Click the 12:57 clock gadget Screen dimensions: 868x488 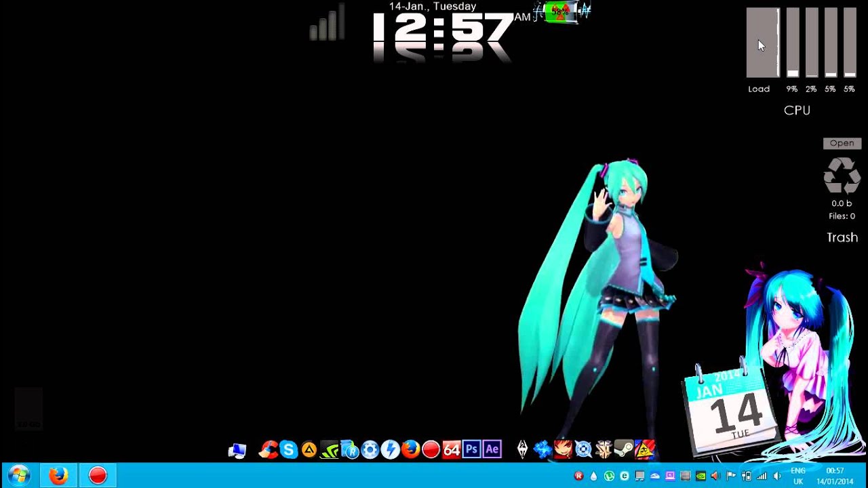pyautogui.click(x=442, y=28)
